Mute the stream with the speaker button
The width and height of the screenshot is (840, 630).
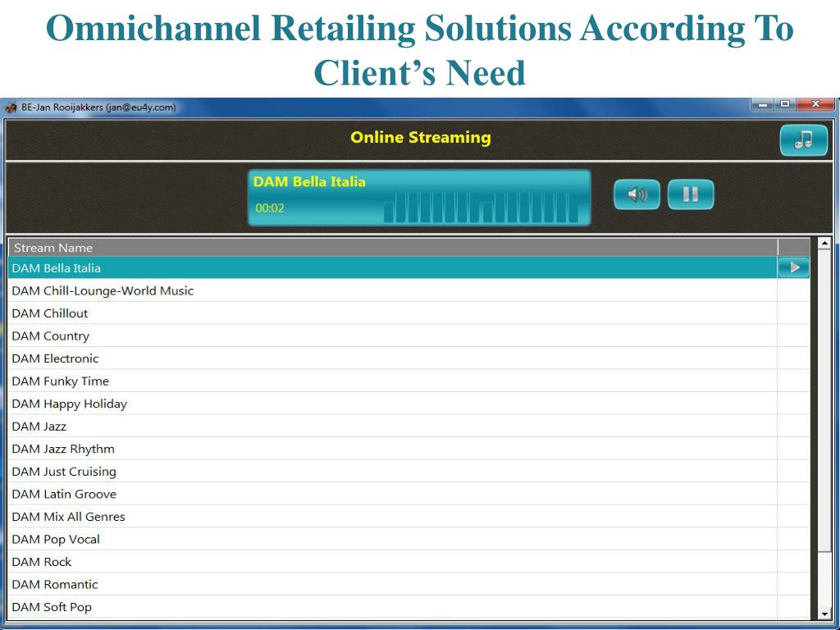[637, 194]
